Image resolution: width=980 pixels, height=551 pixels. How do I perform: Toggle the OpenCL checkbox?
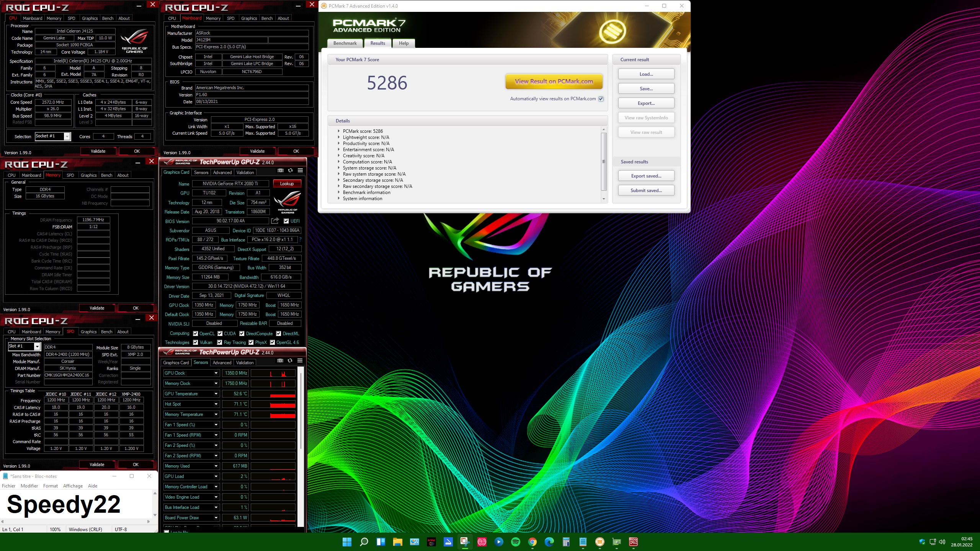tap(195, 334)
